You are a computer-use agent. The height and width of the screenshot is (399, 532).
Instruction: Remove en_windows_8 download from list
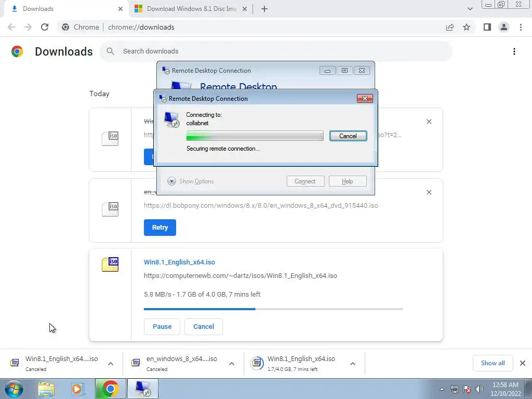pos(429,192)
